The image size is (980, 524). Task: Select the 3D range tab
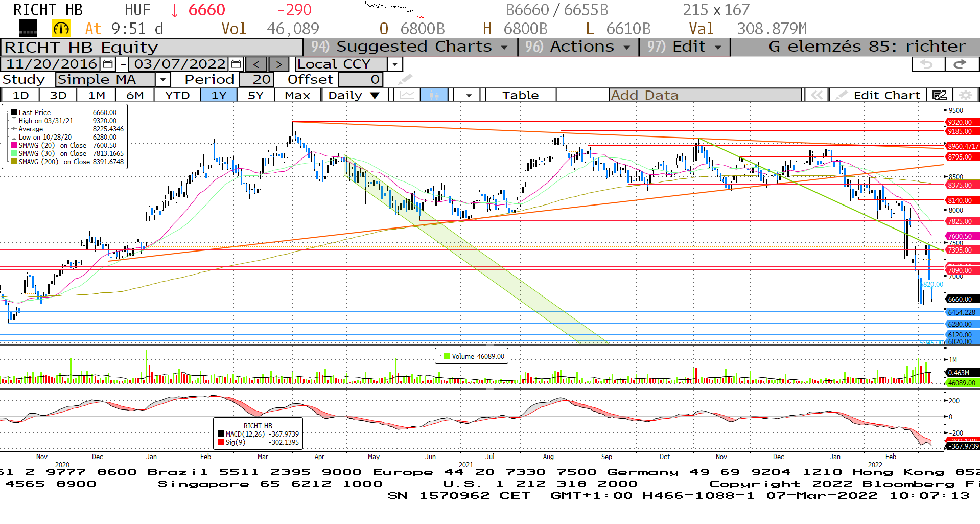[58, 95]
